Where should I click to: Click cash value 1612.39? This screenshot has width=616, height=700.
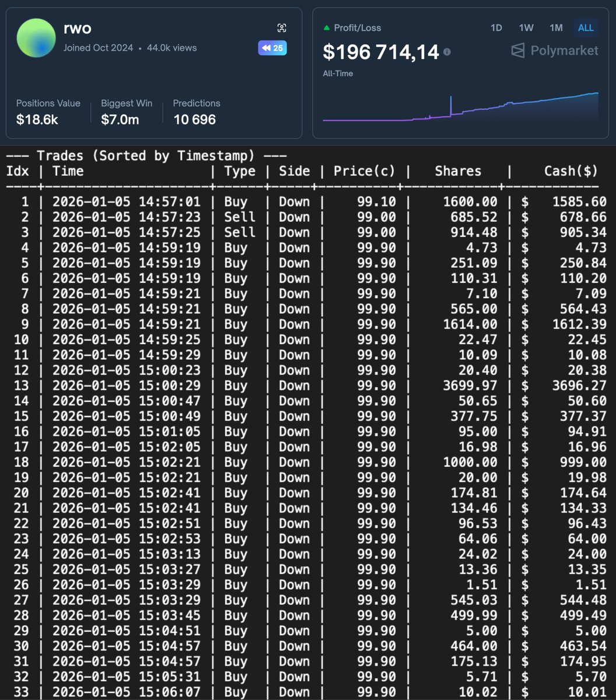[x=579, y=324]
